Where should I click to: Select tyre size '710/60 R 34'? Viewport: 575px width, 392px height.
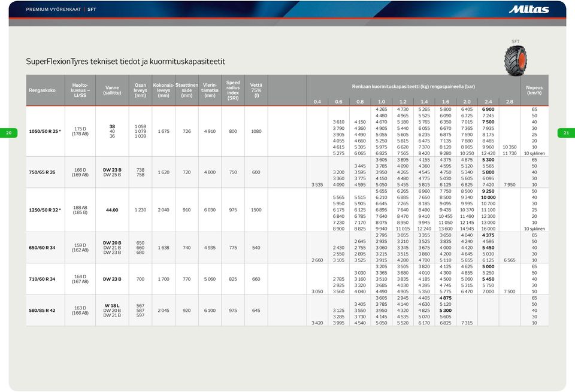42,279
